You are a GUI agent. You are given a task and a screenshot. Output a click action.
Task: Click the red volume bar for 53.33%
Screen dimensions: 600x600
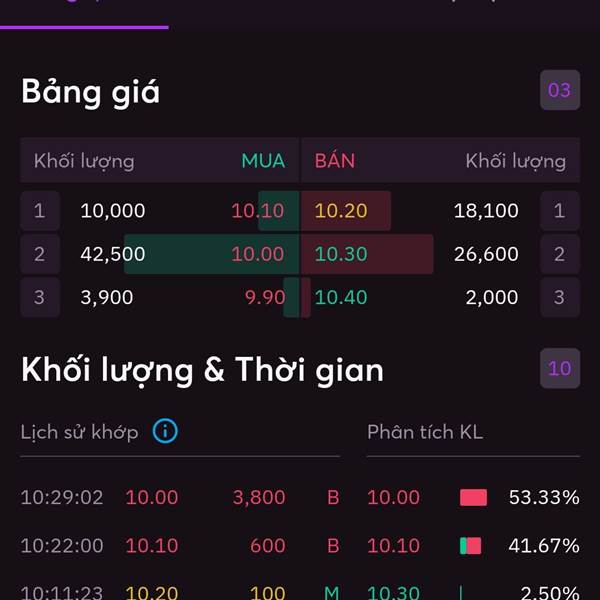473,497
